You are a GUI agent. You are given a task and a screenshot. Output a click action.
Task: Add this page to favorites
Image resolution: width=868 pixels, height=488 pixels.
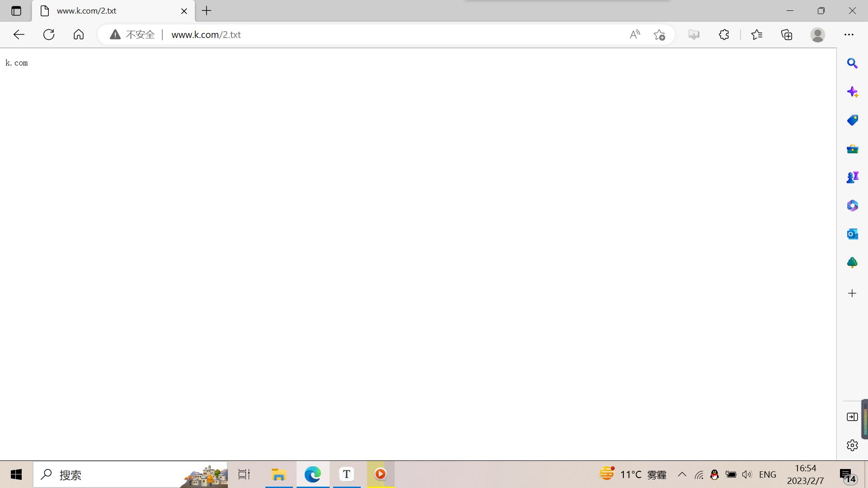(x=659, y=35)
